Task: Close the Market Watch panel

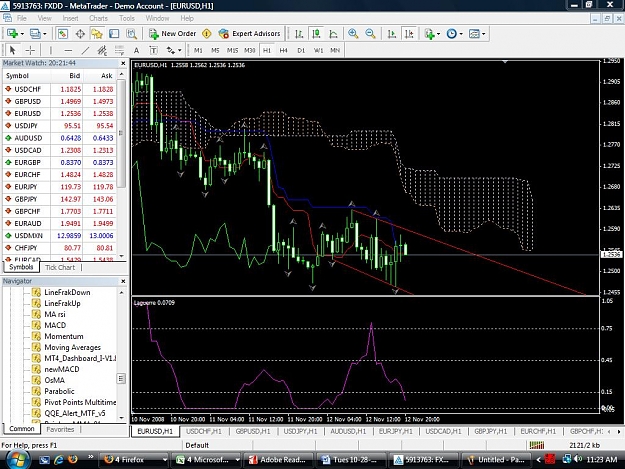Action: pos(123,63)
